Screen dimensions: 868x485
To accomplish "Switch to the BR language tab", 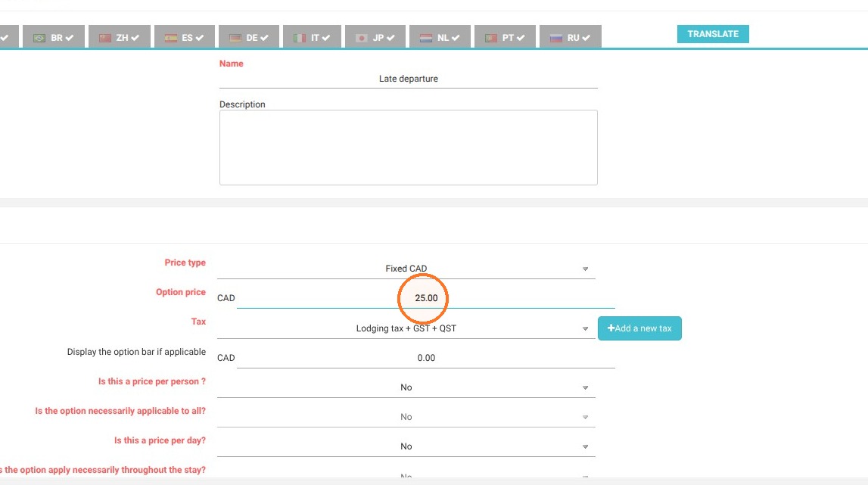I will pos(54,37).
